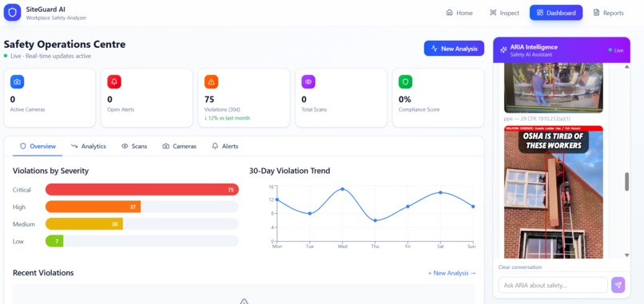Open the Cameras tab

click(179, 146)
